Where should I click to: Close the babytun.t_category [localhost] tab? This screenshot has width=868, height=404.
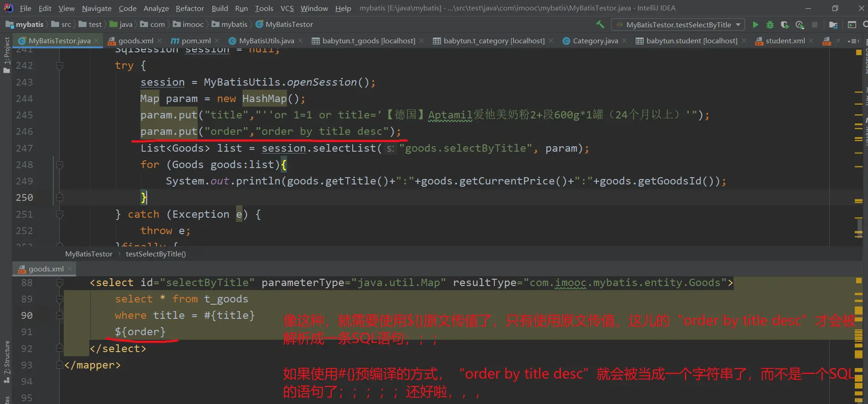(x=551, y=41)
